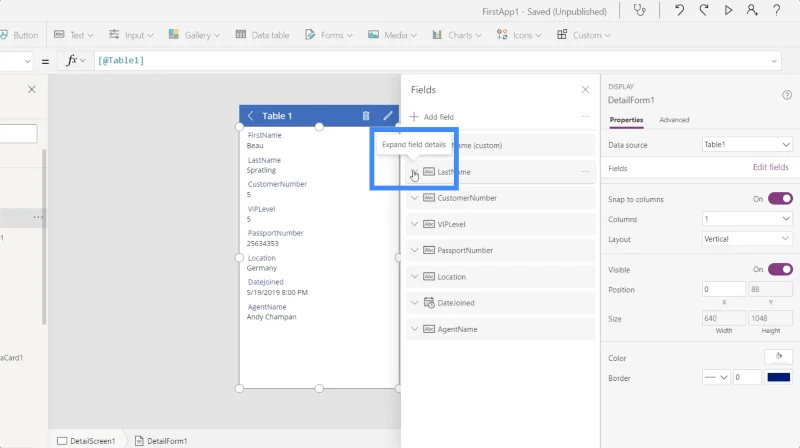Screen dimensions: 800x448
Task: Click the Size Width input field
Action: (723, 318)
